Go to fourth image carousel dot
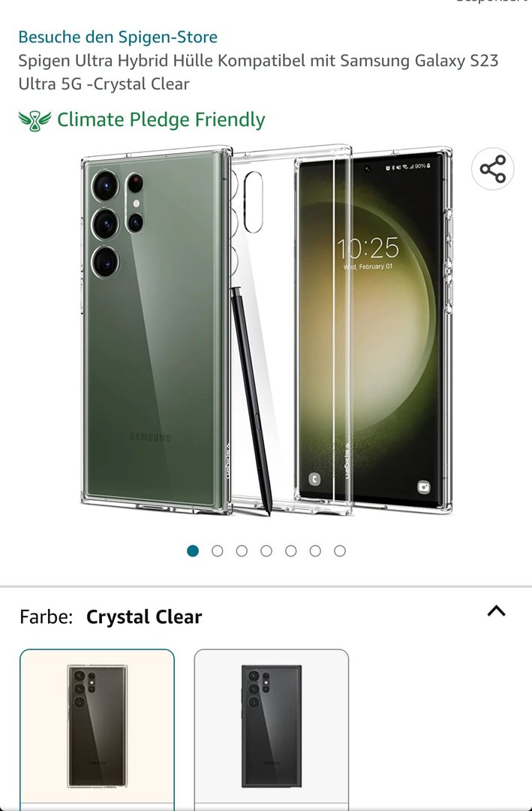Screen dimensions: 532x811 point(266,551)
